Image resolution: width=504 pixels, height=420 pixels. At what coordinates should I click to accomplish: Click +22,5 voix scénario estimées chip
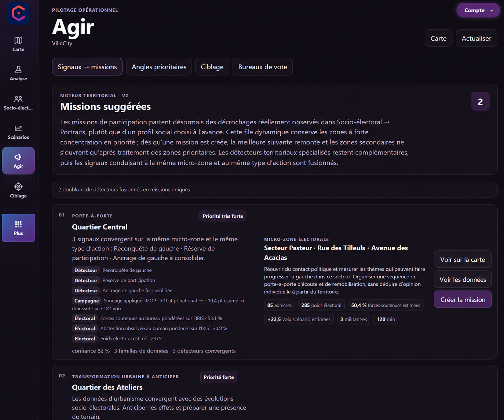point(299,319)
